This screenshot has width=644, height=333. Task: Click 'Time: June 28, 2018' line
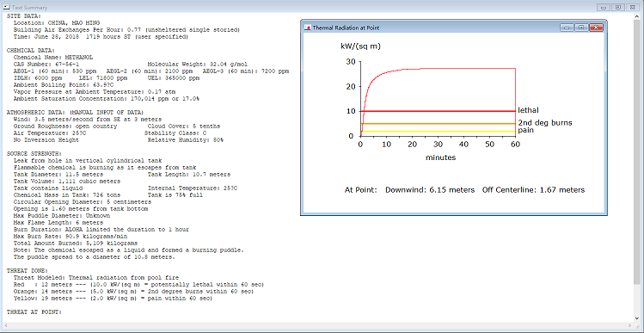(101, 37)
